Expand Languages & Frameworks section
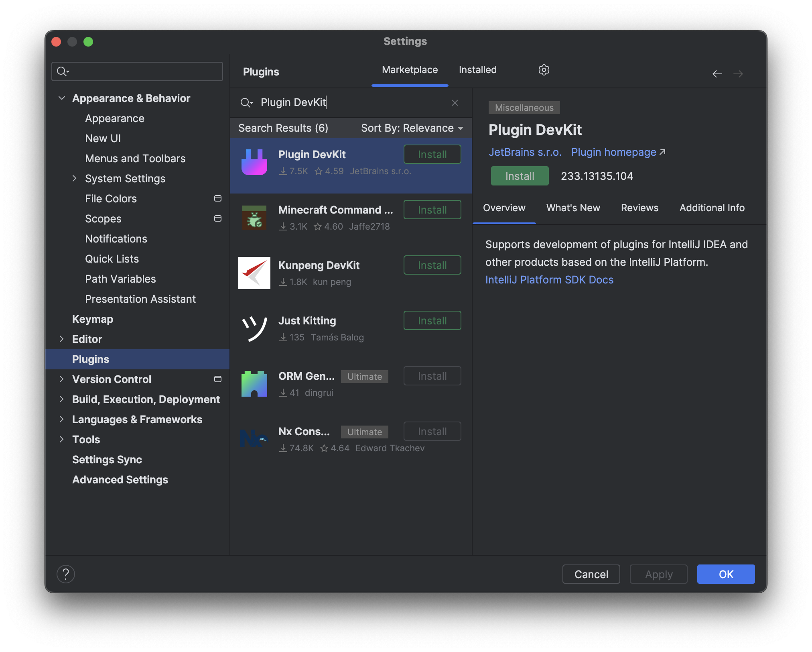The width and height of the screenshot is (812, 652). [61, 419]
